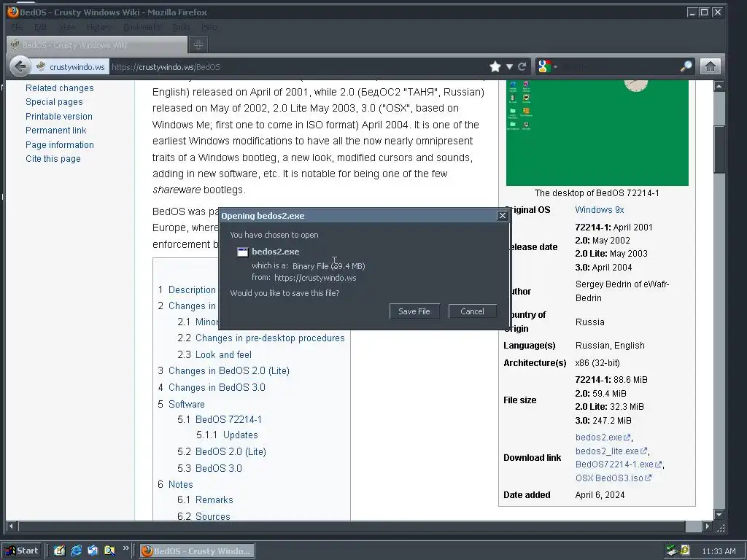This screenshot has height=560, width=747.
Task: Click the first quick launch icon beside Start
Action: click(59, 551)
